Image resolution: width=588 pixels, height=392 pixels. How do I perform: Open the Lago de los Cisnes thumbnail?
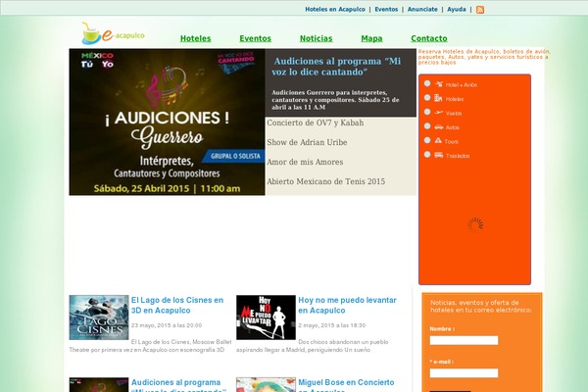tap(99, 318)
